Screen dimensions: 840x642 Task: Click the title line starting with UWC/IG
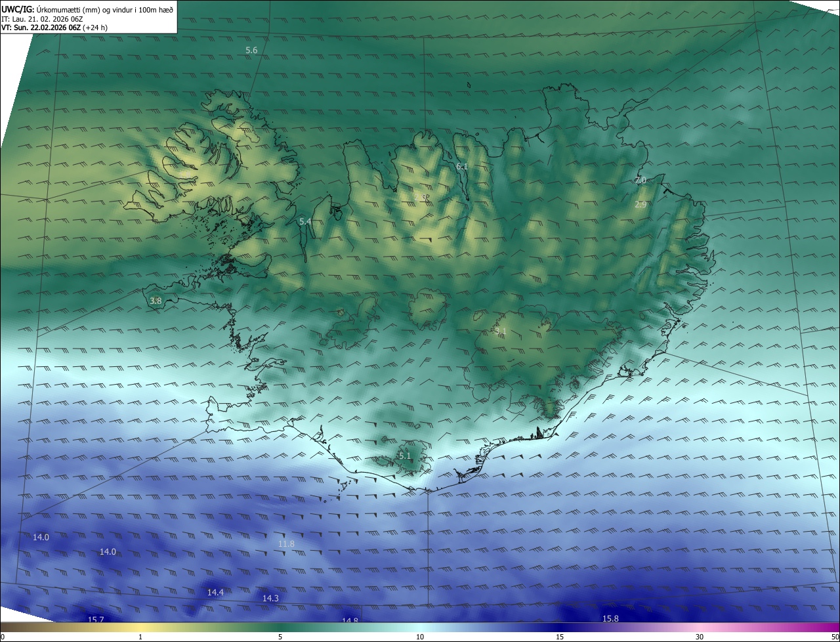(x=87, y=9)
